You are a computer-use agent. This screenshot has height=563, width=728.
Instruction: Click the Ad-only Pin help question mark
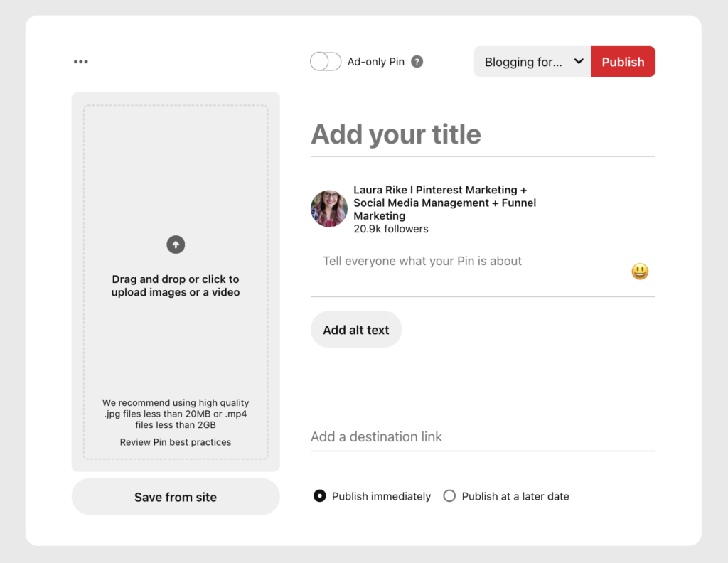pyautogui.click(x=417, y=61)
